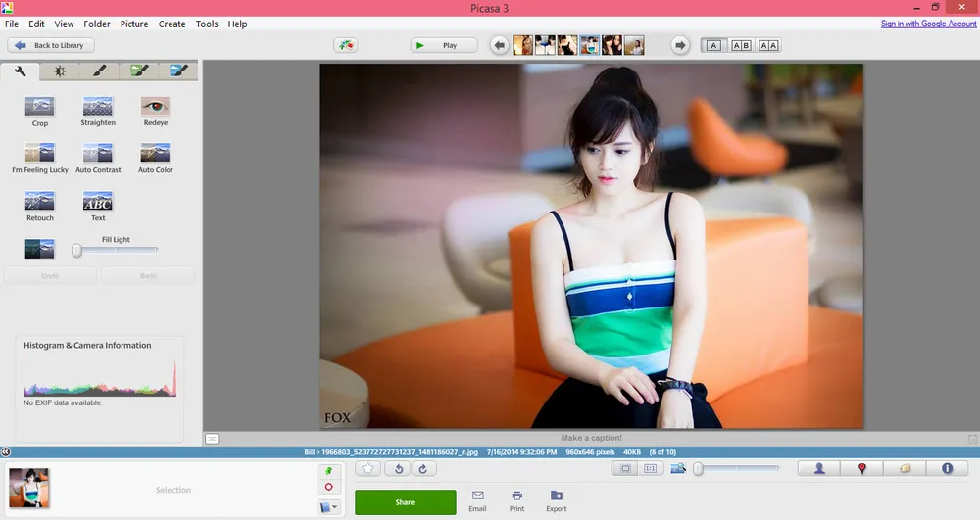
Task: Select sixth thumbnail in filmstrip
Action: (634, 46)
